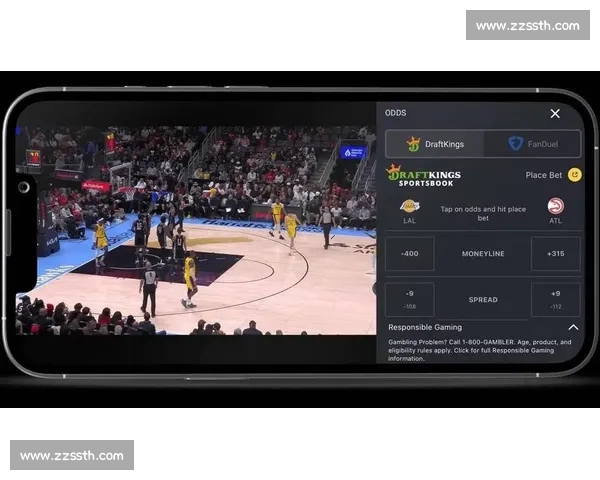The height and width of the screenshot is (480, 600).
Task: Click the ODDS panel title
Action: [x=396, y=113]
